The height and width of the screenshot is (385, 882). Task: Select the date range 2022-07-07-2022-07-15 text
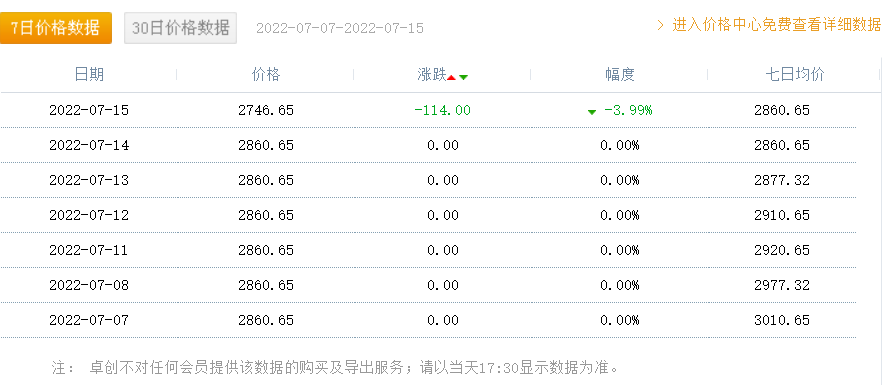340,28
